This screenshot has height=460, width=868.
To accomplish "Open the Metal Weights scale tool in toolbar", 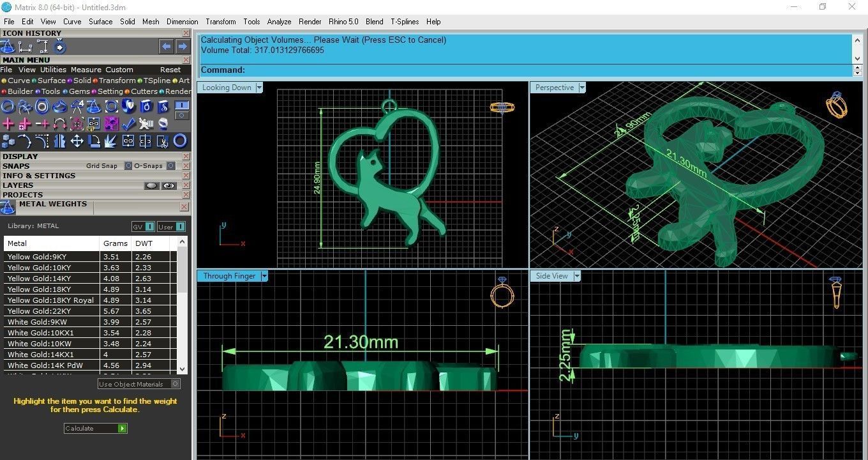I will 93,106.
